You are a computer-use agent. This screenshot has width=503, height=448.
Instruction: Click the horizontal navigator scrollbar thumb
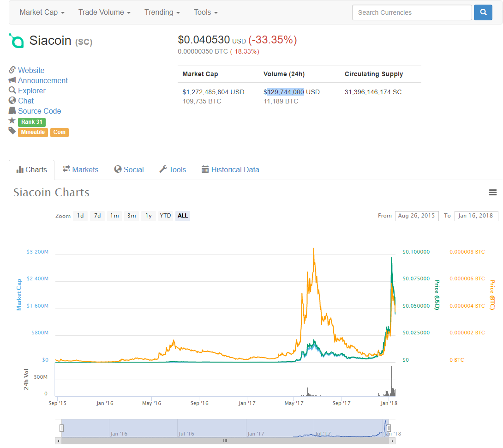coord(225,441)
